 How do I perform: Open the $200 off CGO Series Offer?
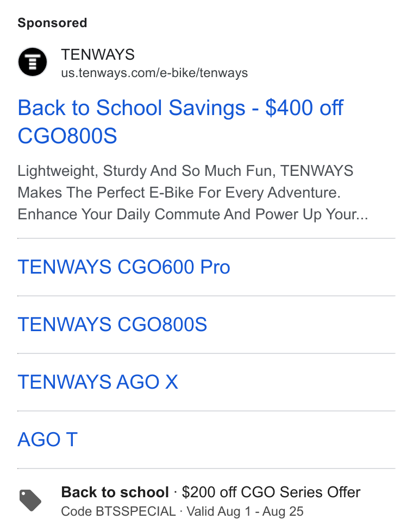tap(271, 492)
